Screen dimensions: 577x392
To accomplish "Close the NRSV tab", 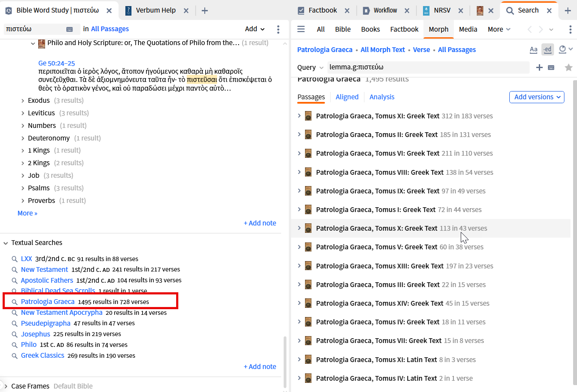I will (x=461, y=10).
